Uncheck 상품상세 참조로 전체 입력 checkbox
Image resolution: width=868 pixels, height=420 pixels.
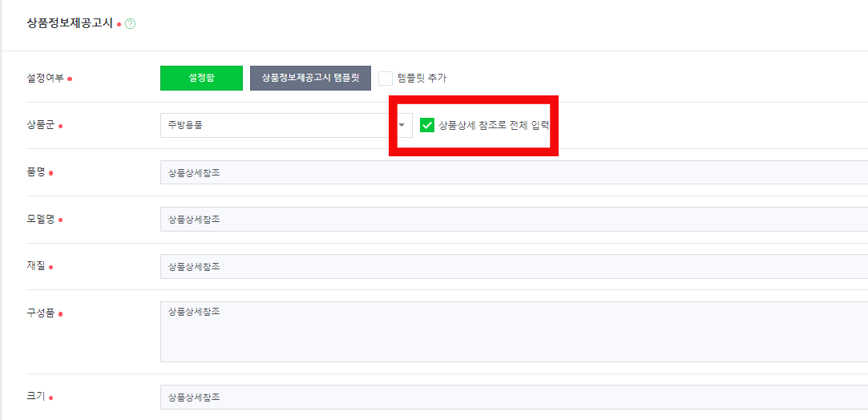[x=427, y=126]
